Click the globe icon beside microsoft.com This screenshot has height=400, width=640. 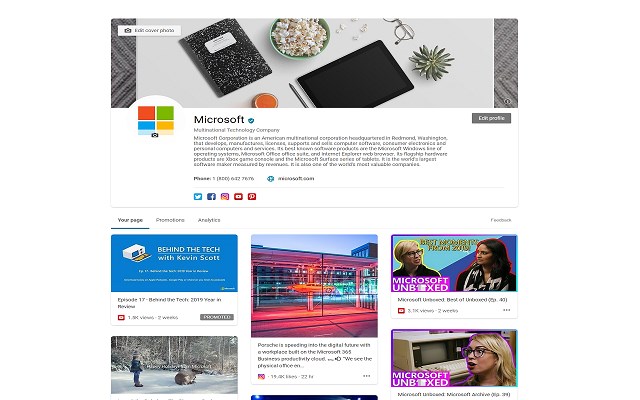270,179
